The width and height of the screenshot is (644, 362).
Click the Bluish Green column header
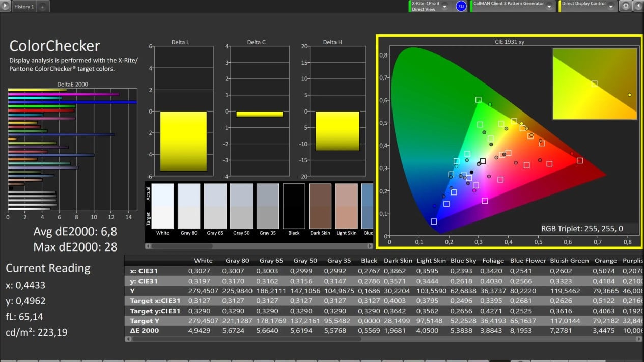tap(568, 261)
